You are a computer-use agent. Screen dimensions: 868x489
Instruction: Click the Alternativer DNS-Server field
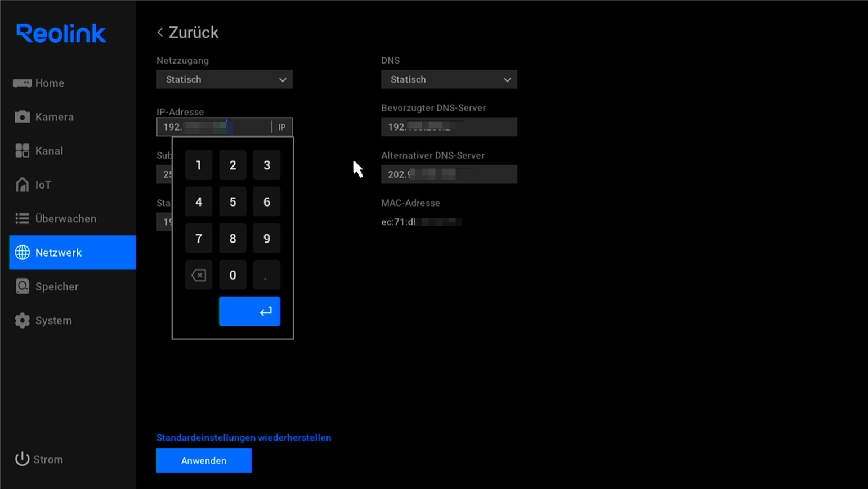click(x=449, y=174)
